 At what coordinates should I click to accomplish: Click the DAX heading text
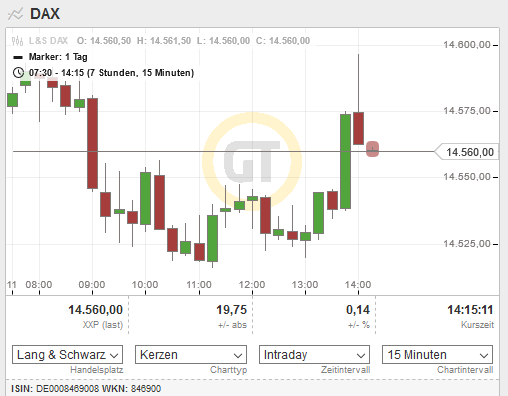45,14
